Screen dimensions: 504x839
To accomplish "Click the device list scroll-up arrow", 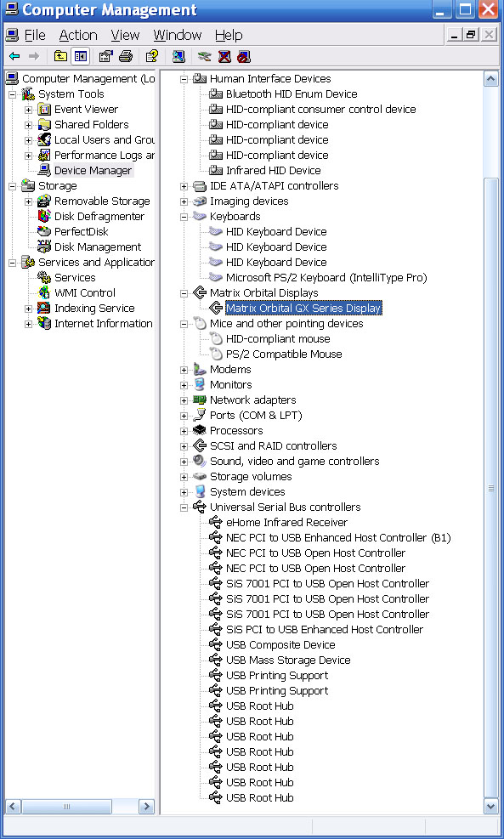I will coord(490,79).
